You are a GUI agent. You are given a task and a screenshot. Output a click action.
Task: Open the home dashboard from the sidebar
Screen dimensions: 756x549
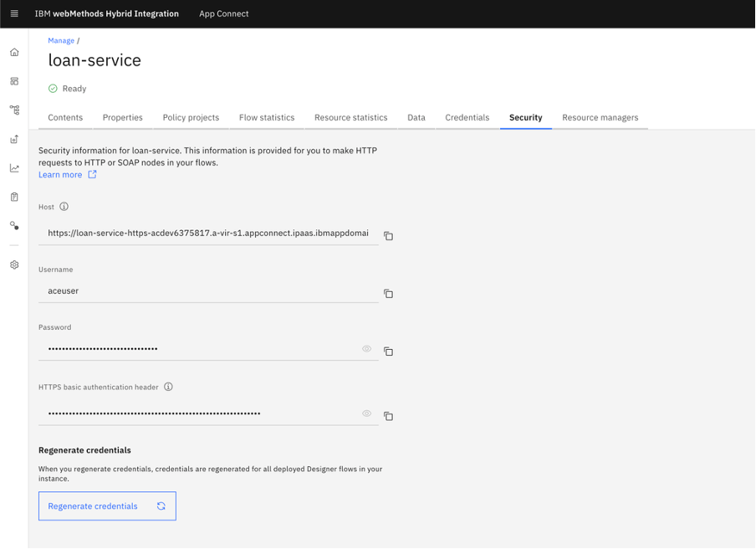coord(13,52)
